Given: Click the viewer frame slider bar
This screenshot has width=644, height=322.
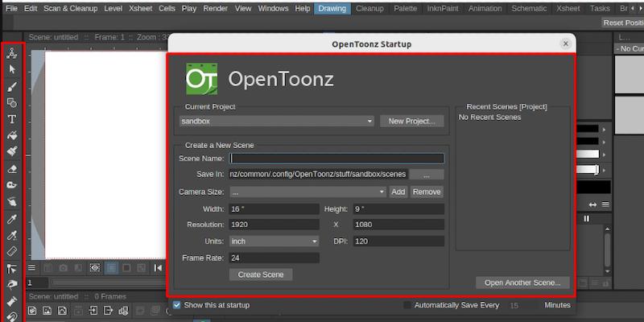Looking at the screenshot, I should (x=109, y=283).
